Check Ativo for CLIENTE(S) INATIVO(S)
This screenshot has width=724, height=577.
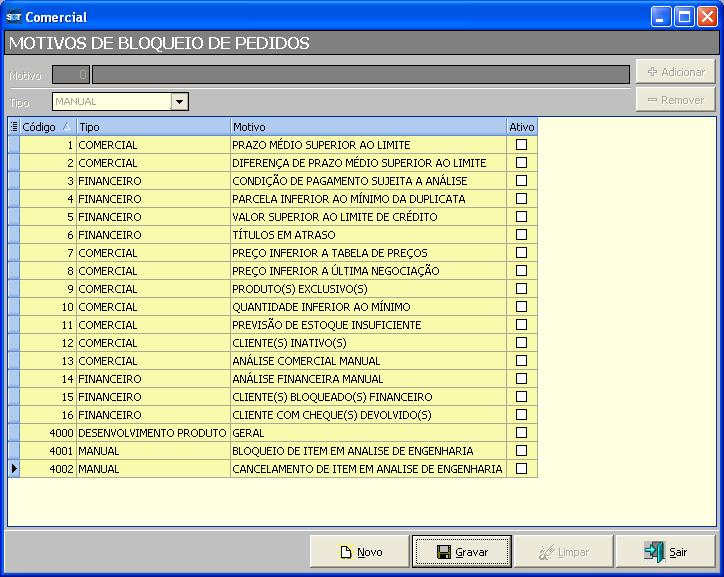click(521, 343)
